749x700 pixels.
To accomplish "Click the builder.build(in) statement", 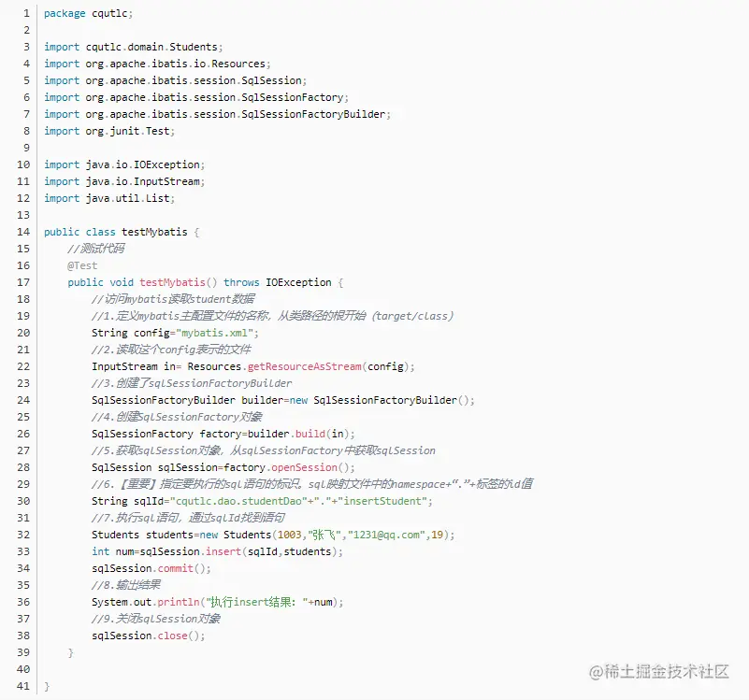I will coord(223,434).
